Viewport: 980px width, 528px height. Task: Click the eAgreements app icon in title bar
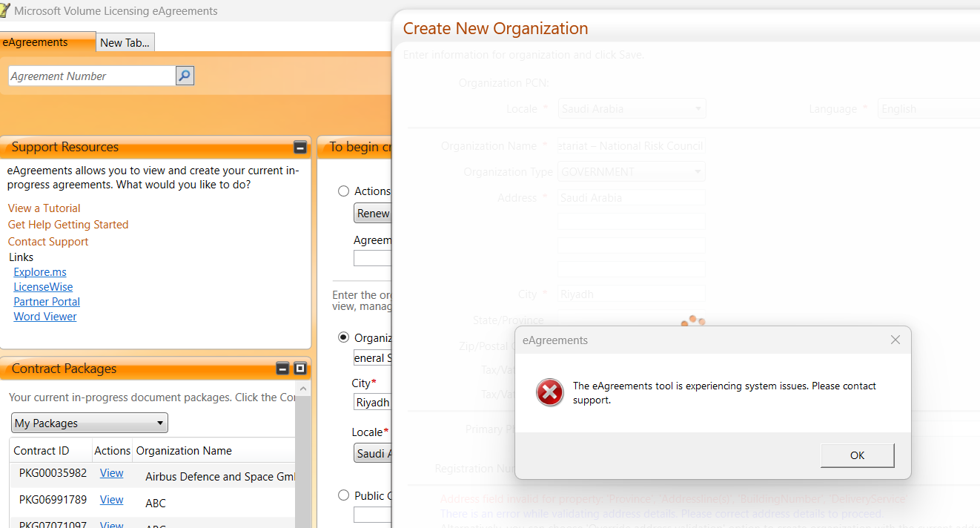point(6,10)
